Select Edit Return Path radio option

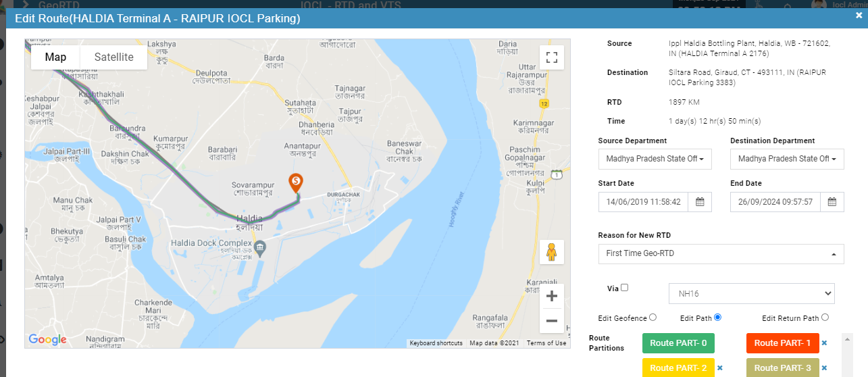click(825, 317)
